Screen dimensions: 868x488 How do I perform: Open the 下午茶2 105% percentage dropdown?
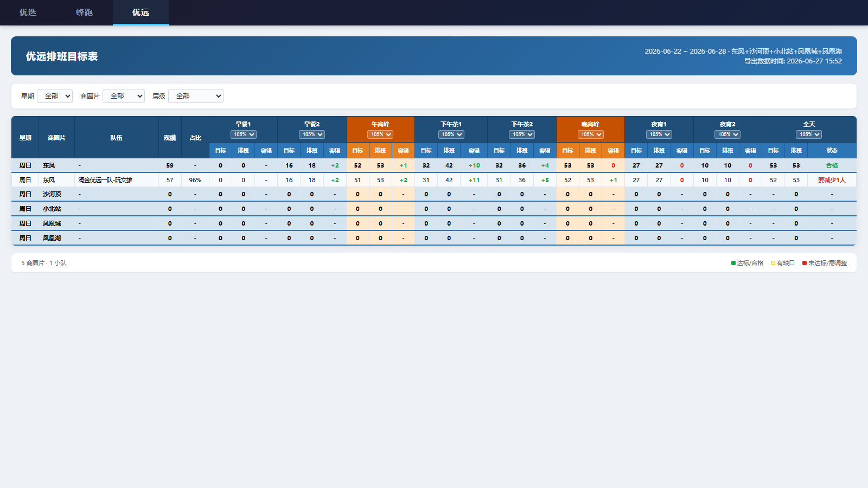[522, 134]
